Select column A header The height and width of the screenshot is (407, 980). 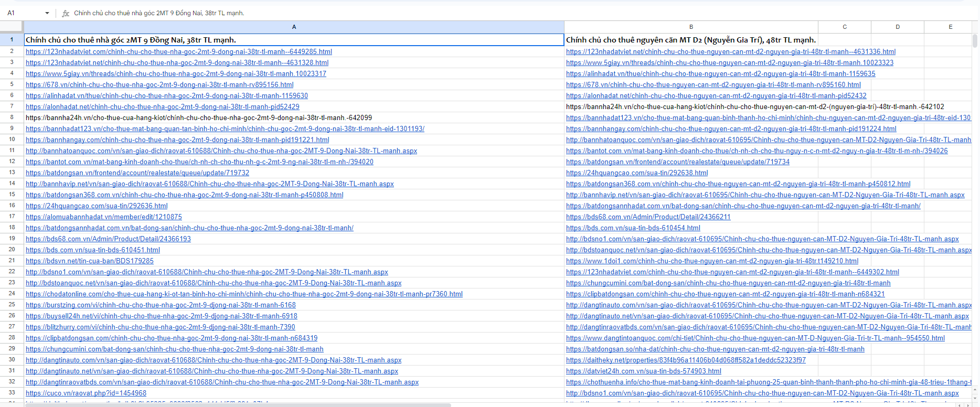(294, 27)
